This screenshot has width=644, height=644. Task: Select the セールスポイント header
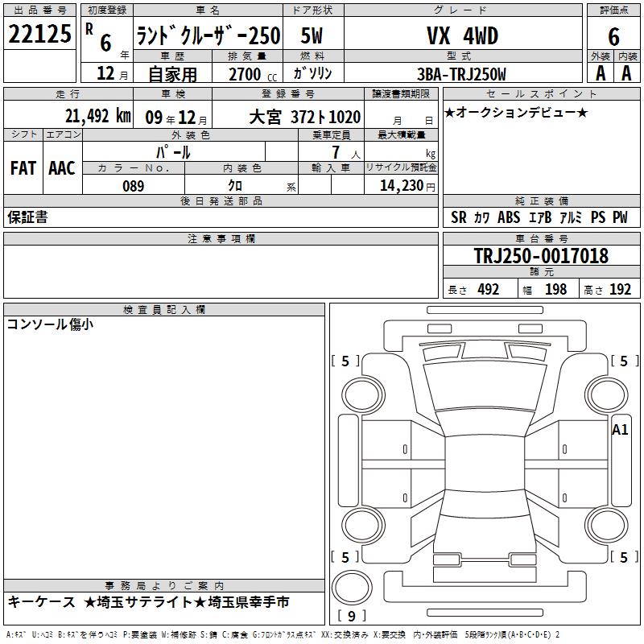(541, 93)
